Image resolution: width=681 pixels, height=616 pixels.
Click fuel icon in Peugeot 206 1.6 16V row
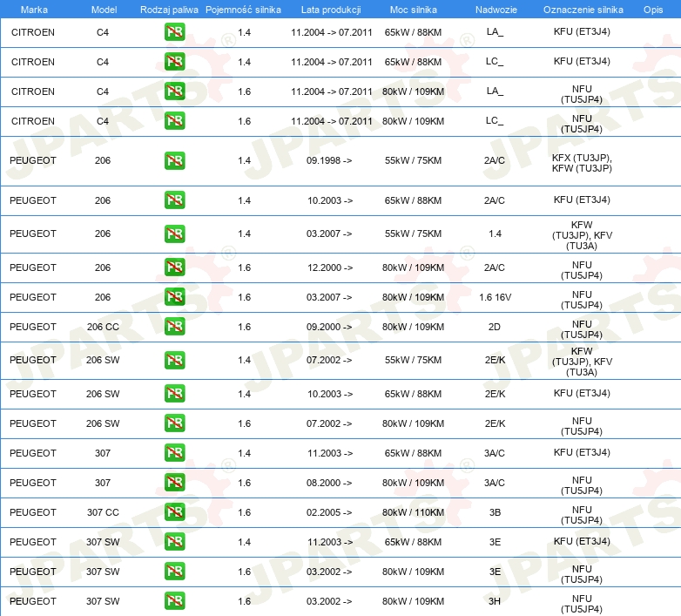click(x=174, y=297)
